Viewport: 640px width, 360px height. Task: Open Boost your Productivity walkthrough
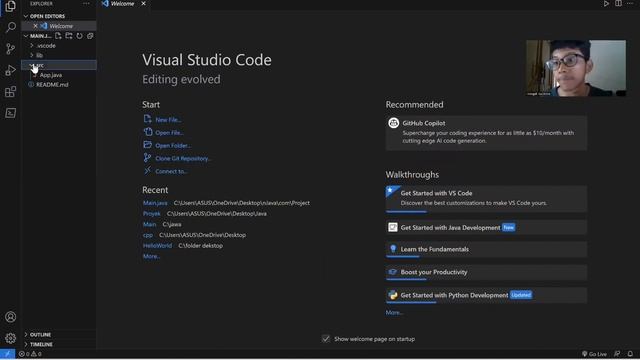486,272
